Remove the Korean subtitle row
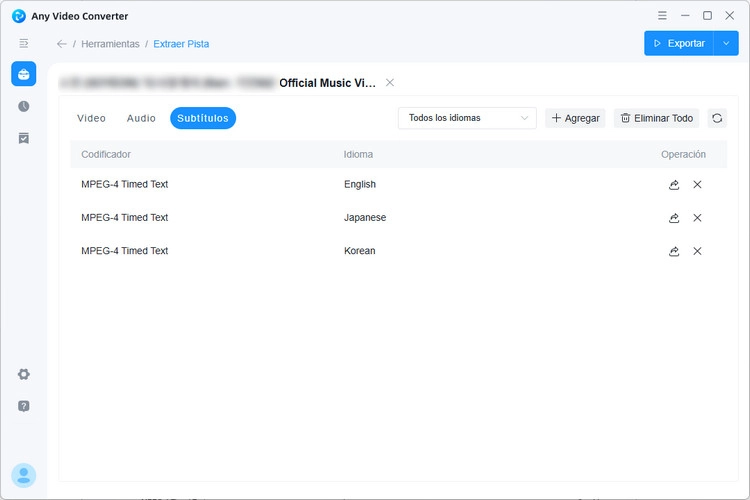 (x=697, y=251)
